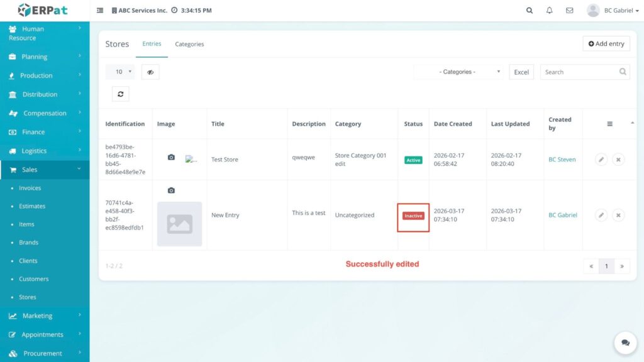The image size is (644, 362).
Task: Click the Add entry button
Action: click(606, 43)
